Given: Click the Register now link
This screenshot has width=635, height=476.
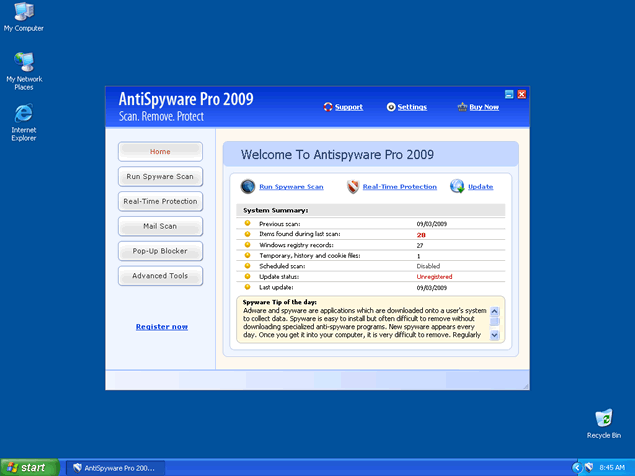Looking at the screenshot, I should 161,327.
